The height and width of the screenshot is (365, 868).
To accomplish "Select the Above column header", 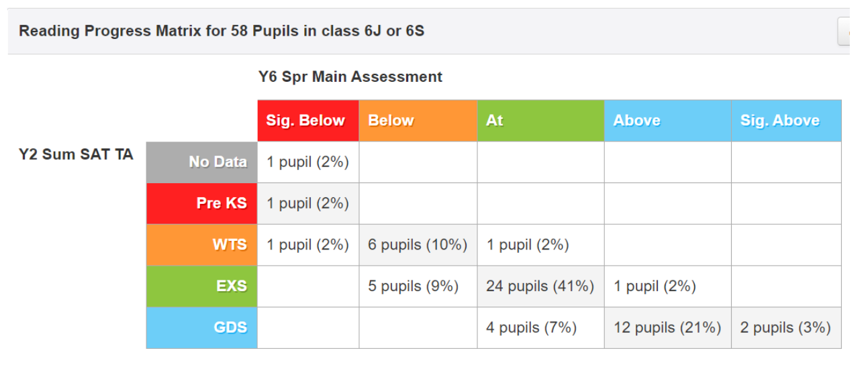I will pyautogui.click(x=668, y=121).
